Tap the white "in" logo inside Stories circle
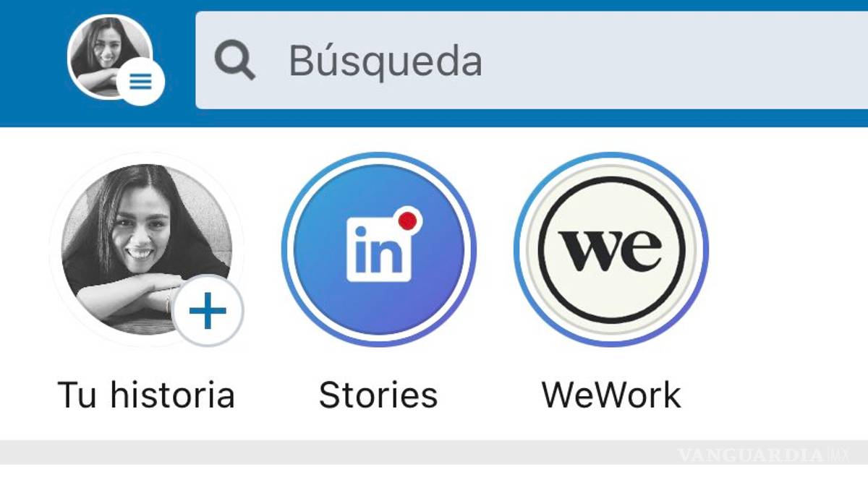The image size is (868, 488). (x=380, y=250)
